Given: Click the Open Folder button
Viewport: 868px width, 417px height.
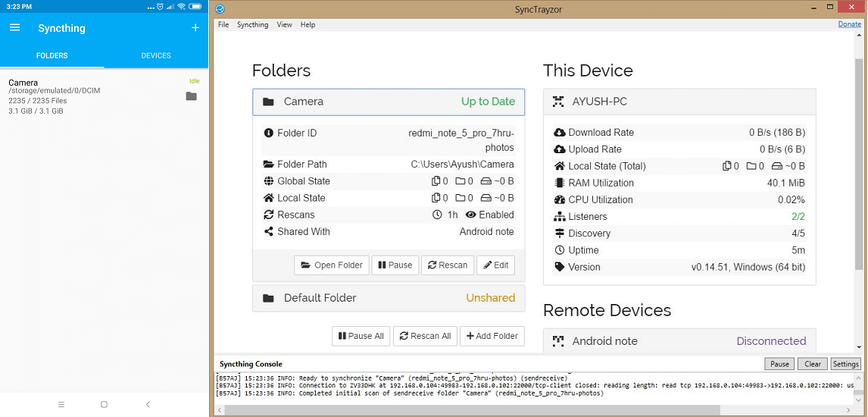Looking at the screenshot, I should click(x=332, y=265).
